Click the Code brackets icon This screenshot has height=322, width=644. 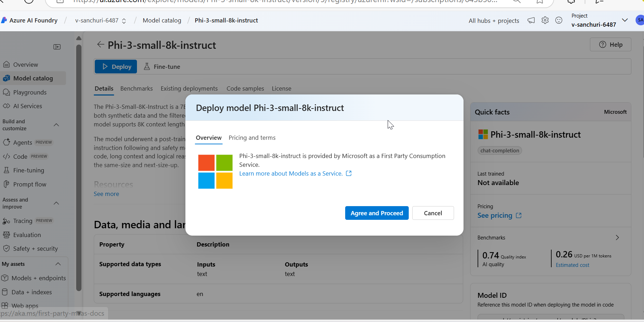tap(6, 157)
